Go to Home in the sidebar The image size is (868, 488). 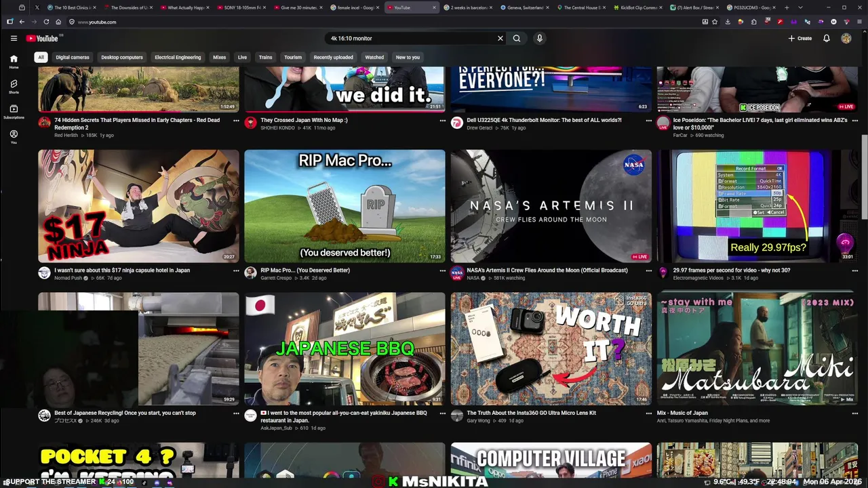click(x=14, y=62)
